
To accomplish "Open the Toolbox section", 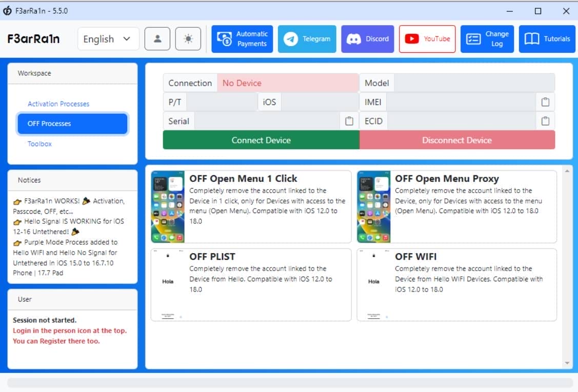I will [x=39, y=143].
